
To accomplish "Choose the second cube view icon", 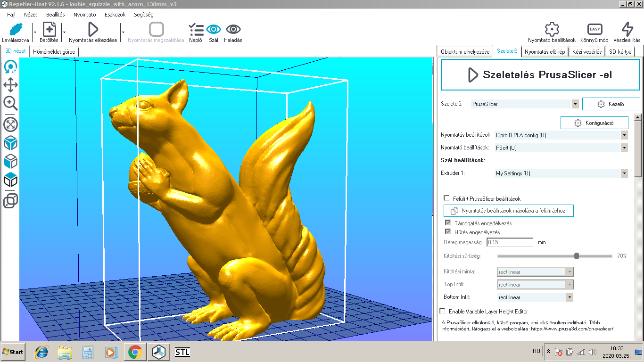I will coord(10,161).
